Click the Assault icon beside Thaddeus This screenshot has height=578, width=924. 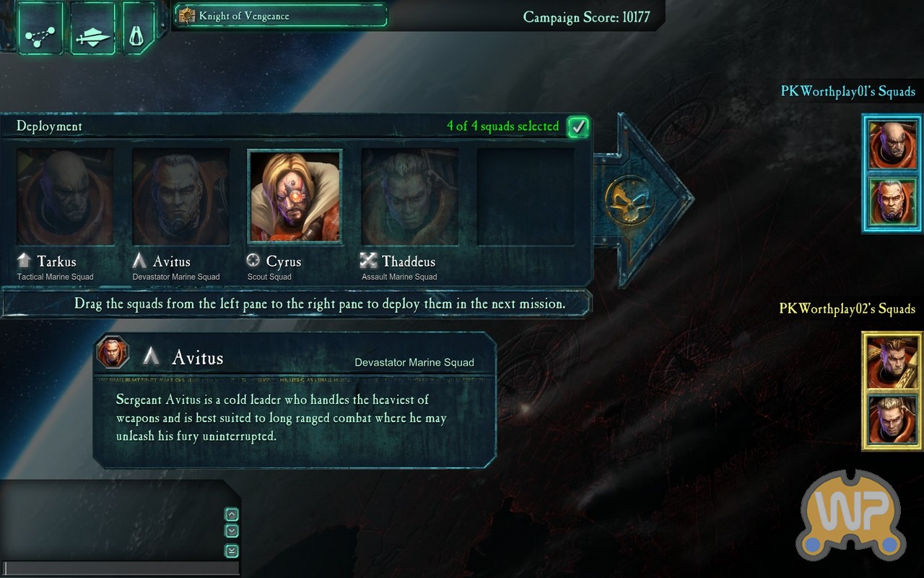(369, 261)
